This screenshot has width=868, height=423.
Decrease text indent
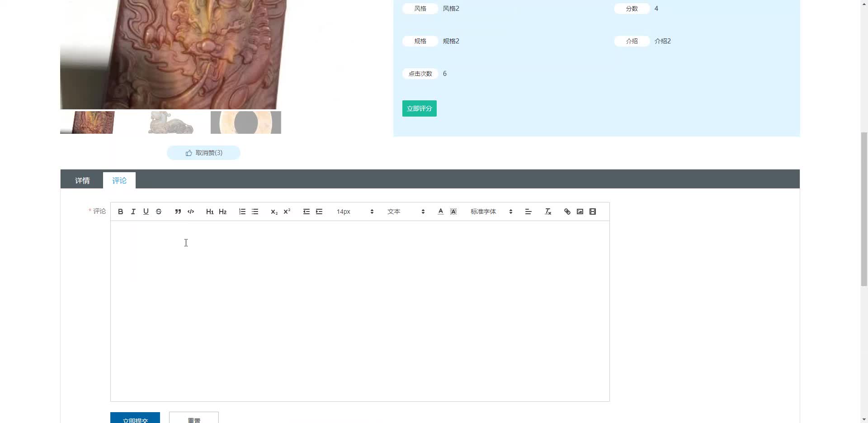pyautogui.click(x=306, y=211)
